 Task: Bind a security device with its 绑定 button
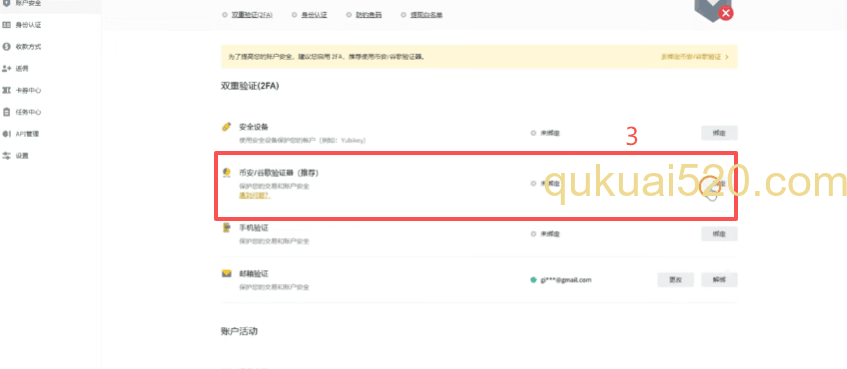pos(719,133)
